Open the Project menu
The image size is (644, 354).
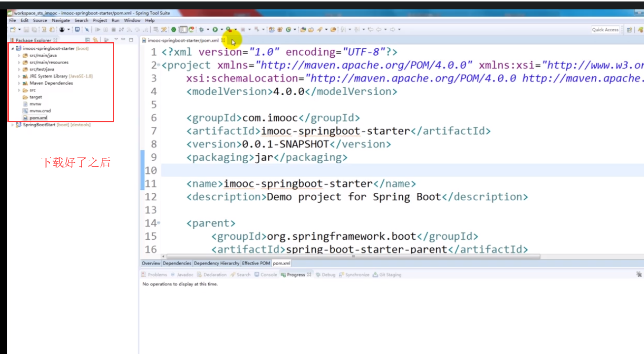coord(100,20)
